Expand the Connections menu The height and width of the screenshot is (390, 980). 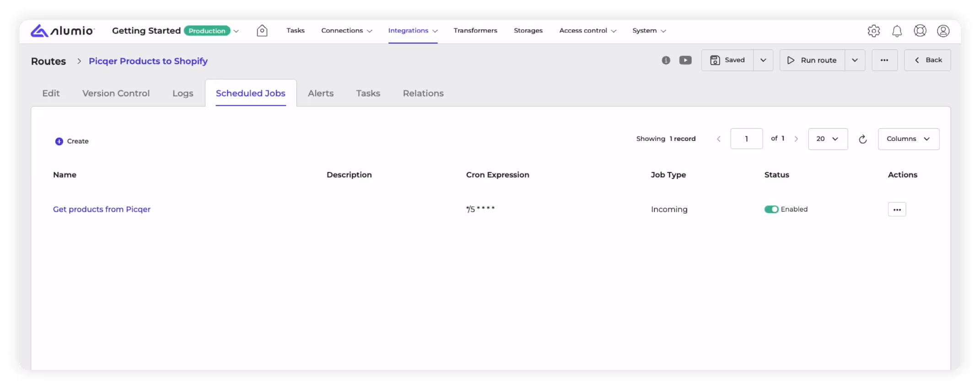[x=346, y=31]
